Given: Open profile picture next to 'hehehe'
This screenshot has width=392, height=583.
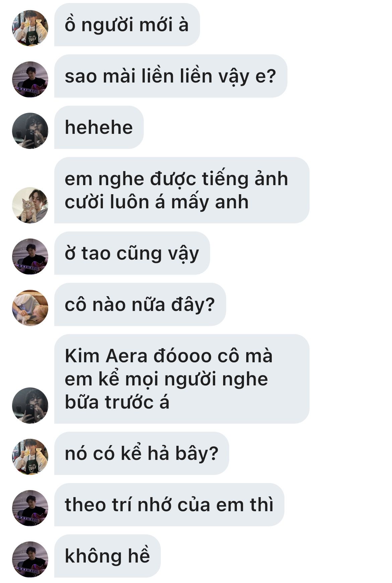Looking at the screenshot, I should [x=30, y=130].
